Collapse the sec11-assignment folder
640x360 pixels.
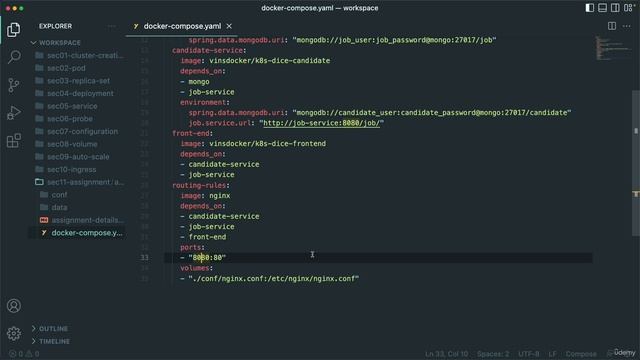pos(80,182)
